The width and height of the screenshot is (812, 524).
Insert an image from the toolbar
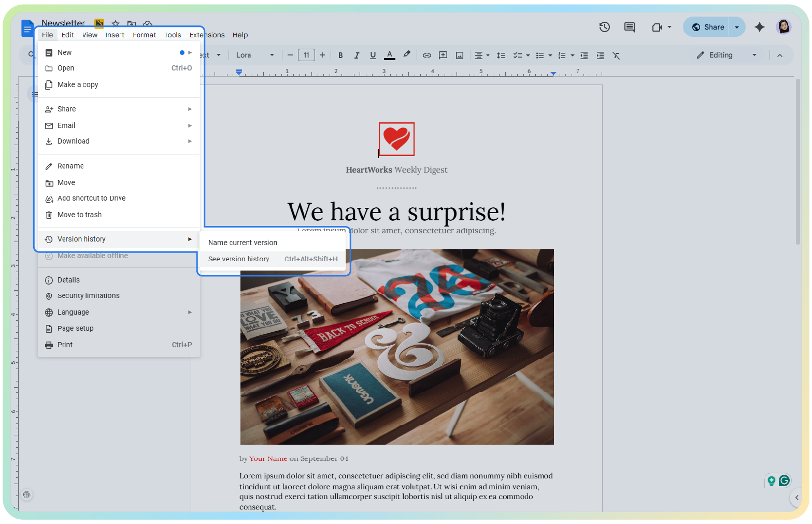[x=460, y=55]
